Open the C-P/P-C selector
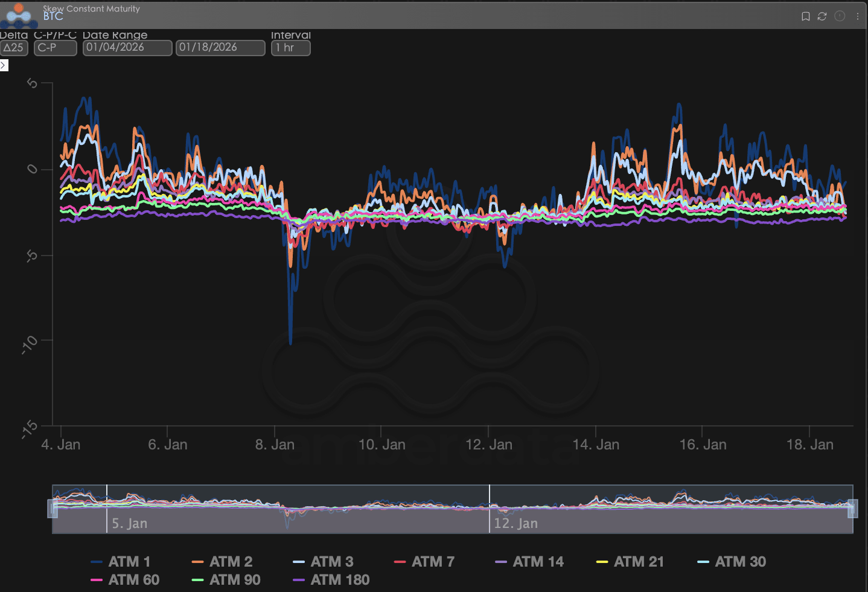 pos(55,48)
